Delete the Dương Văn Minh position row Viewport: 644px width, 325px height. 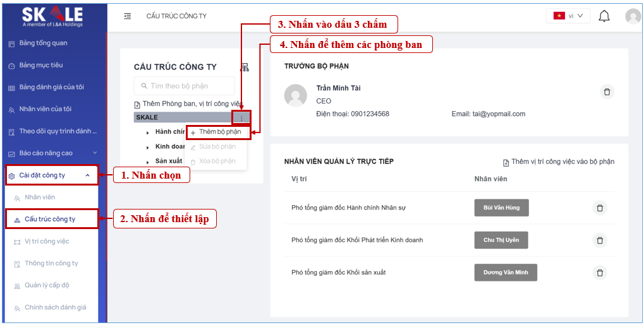tap(600, 273)
